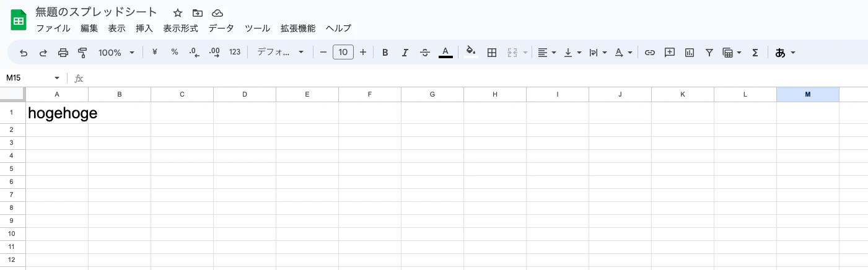Screen dimensions: 868x270
Task: Open the fill color picker
Action: point(471,53)
